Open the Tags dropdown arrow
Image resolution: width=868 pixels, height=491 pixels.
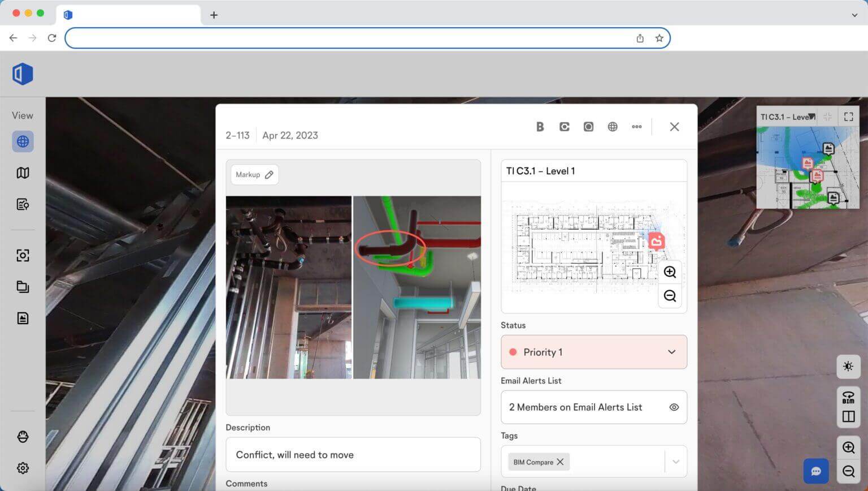pyautogui.click(x=675, y=462)
